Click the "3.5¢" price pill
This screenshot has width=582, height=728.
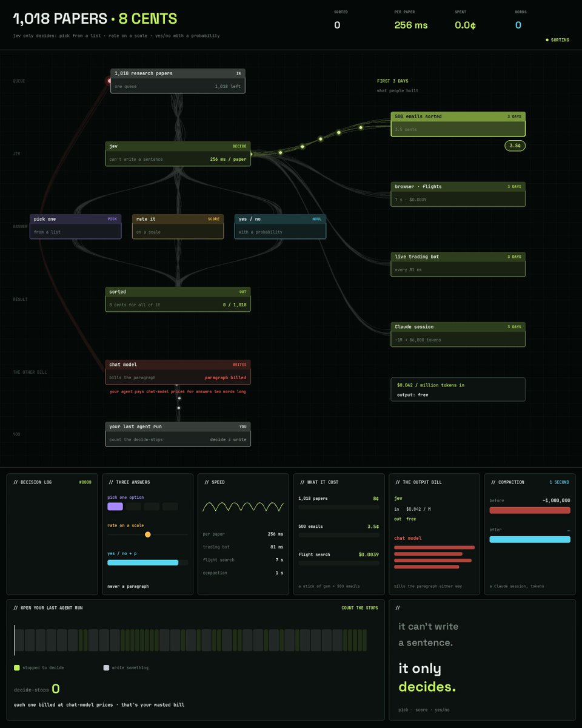pyautogui.click(x=515, y=146)
